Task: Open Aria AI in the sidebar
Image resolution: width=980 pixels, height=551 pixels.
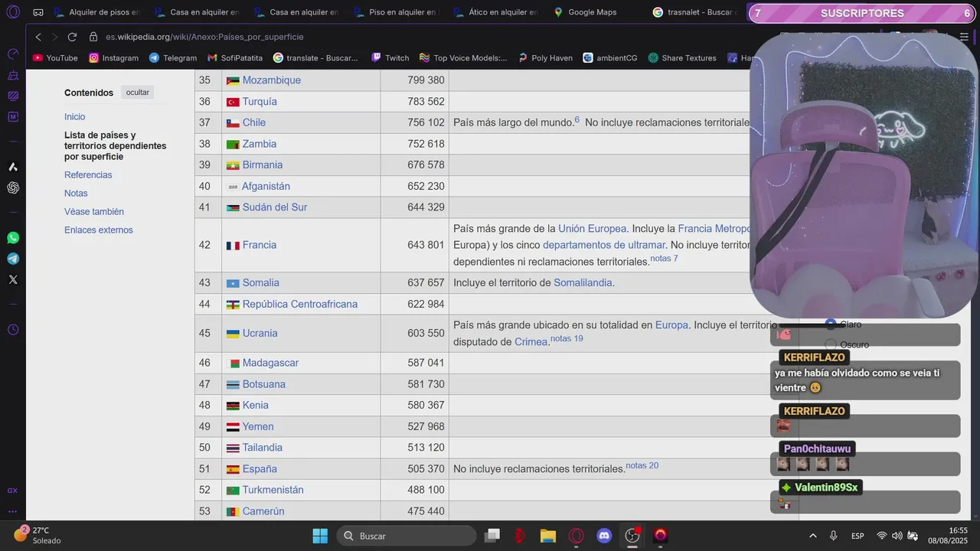Action: pos(13,167)
